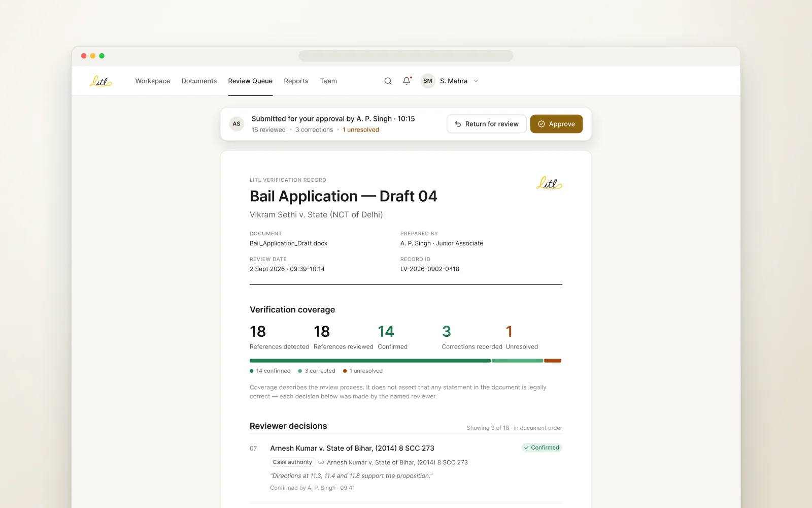
Task: Click the 18 References detected statistic
Action: tap(279, 337)
